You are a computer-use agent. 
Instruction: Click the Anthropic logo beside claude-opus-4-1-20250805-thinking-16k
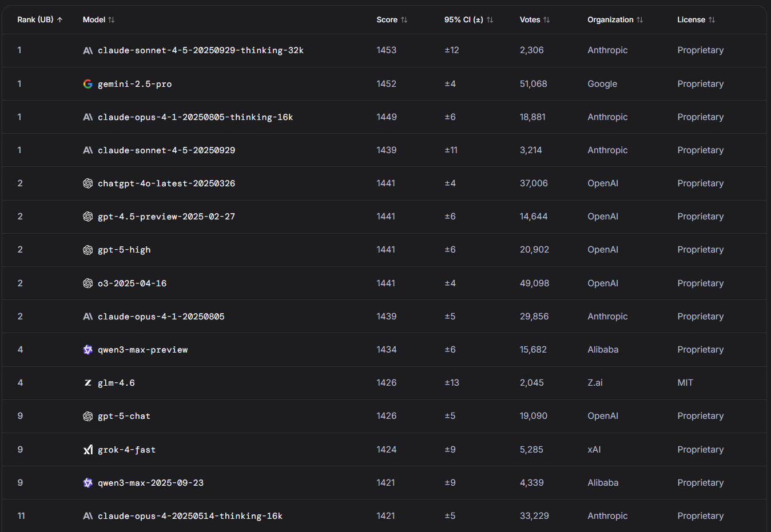tap(88, 117)
